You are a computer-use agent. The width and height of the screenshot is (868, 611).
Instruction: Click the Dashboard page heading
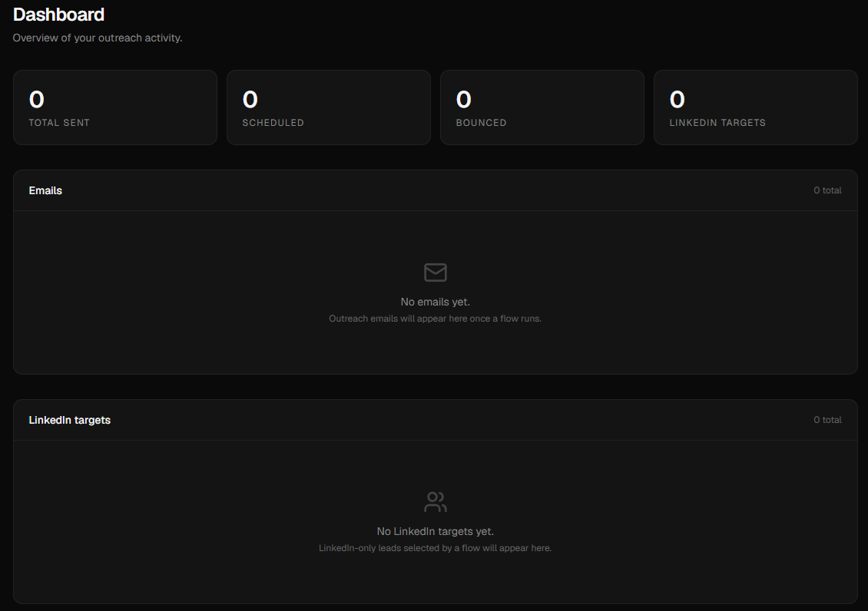coord(58,15)
